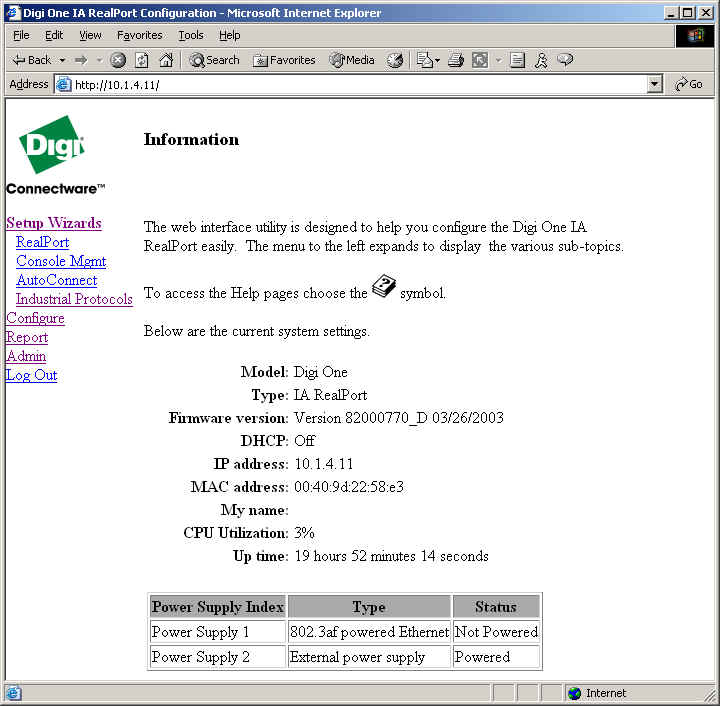Expand the Configure menu link
720x706 pixels.
coord(35,318)
